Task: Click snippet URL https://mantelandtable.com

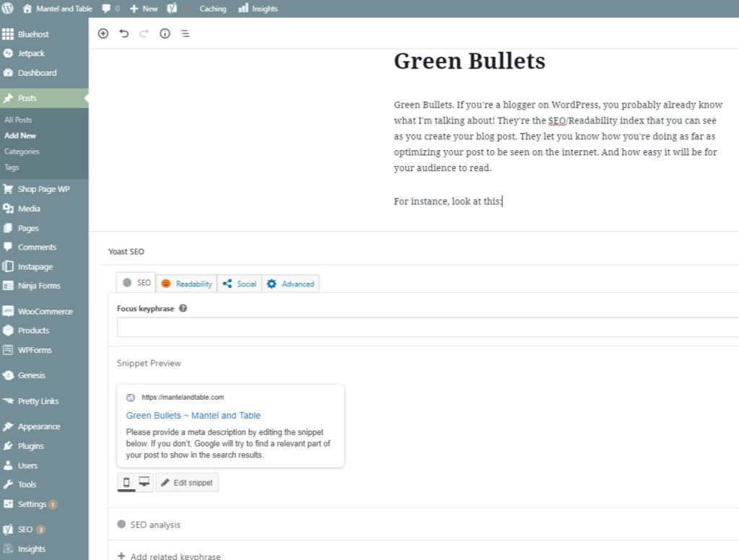Action: point(183,398)
